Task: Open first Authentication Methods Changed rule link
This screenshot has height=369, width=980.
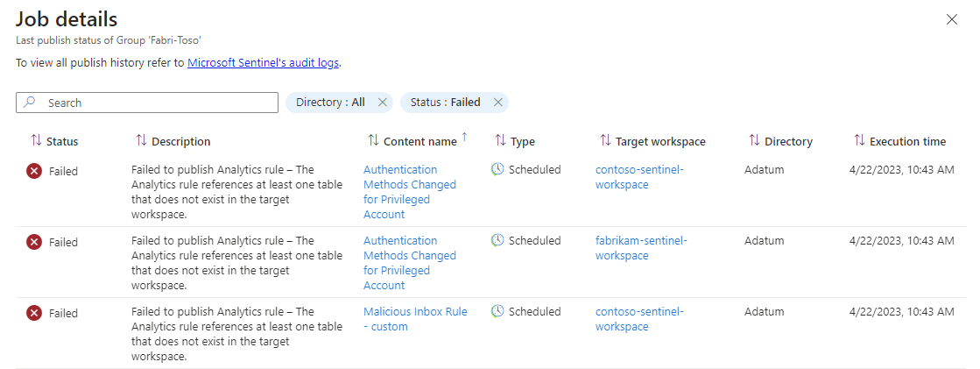Action: pyautogui.click(x=409, y=192)
